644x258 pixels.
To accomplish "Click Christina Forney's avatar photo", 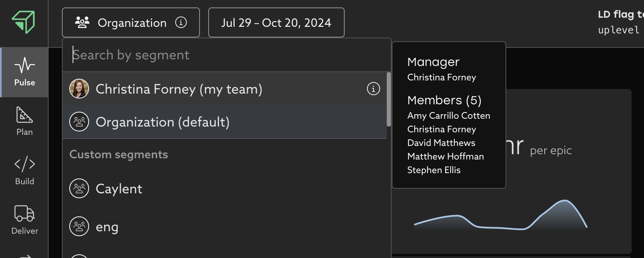I will [x=79, y=89].
